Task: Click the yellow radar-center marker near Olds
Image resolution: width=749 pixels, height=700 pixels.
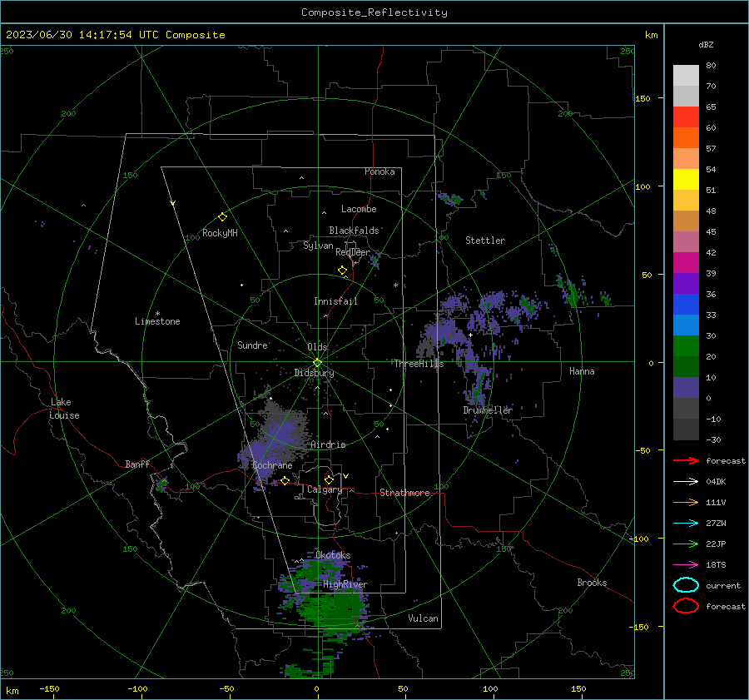Action: click(317, 363)
